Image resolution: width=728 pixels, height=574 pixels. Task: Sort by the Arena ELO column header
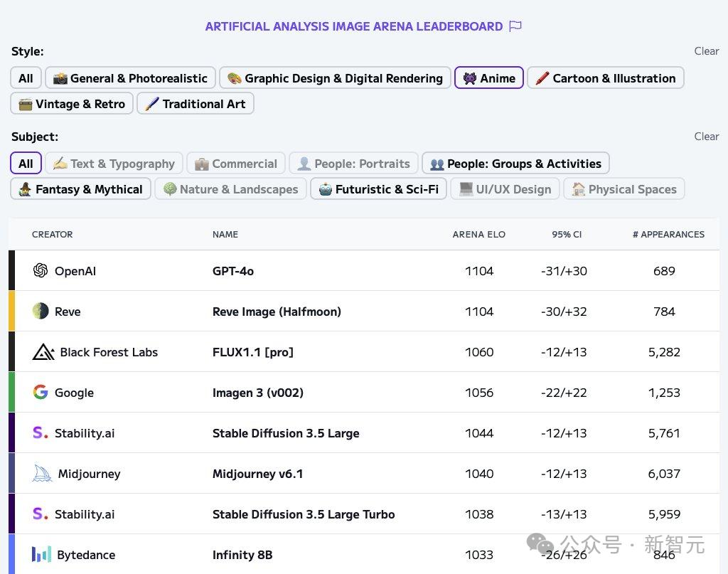479,235
